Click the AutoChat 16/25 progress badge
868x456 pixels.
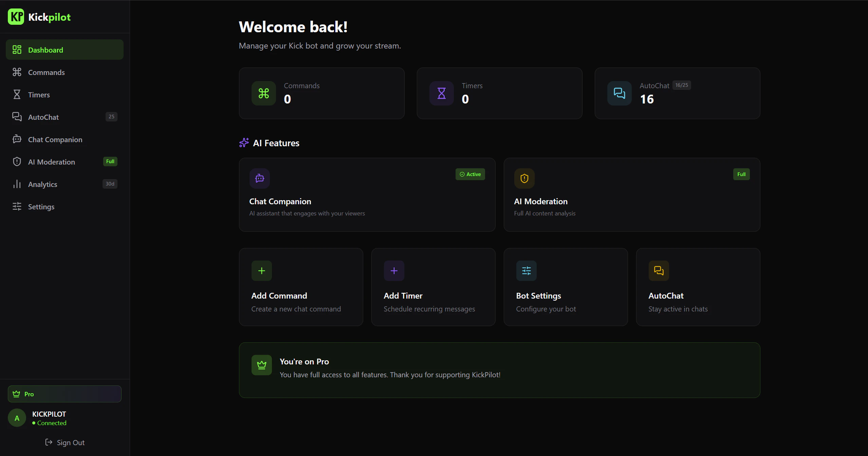[x=681, y=85]
